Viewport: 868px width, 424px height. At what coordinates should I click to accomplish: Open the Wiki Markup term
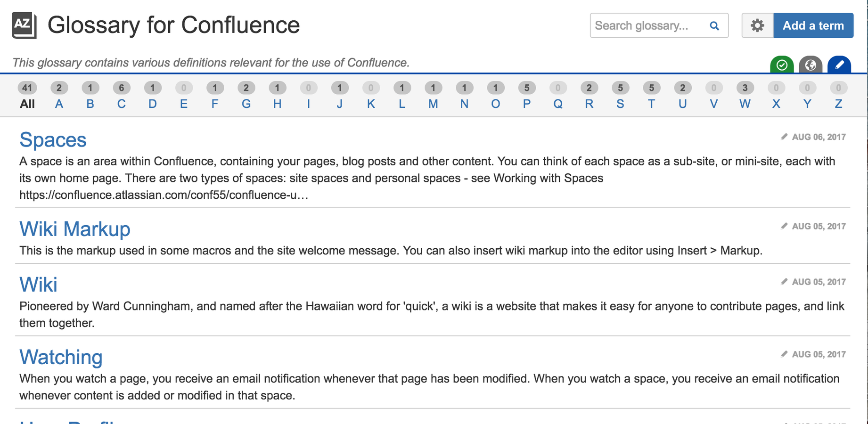pyautogui.click(x=75, y=229)
